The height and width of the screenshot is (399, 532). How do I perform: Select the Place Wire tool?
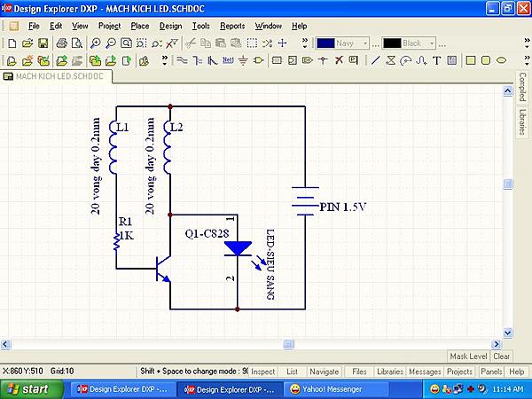coord(184,60)
